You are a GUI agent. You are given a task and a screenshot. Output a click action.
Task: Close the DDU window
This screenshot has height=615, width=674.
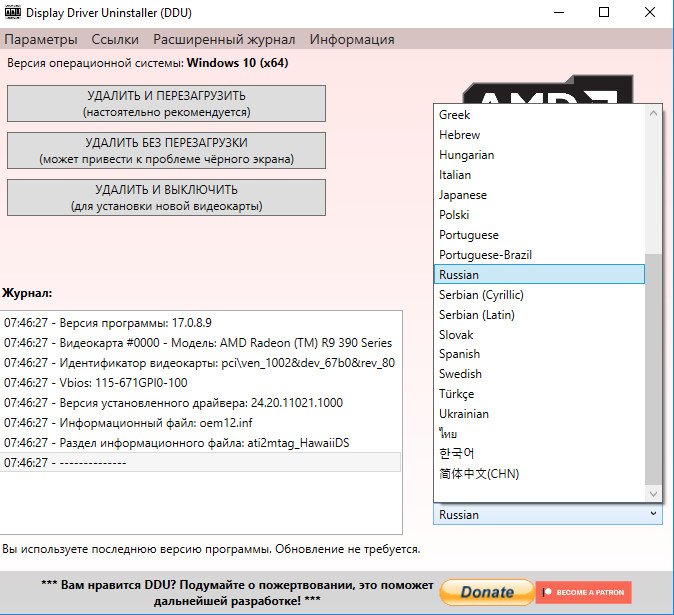[x=650, y=12]
